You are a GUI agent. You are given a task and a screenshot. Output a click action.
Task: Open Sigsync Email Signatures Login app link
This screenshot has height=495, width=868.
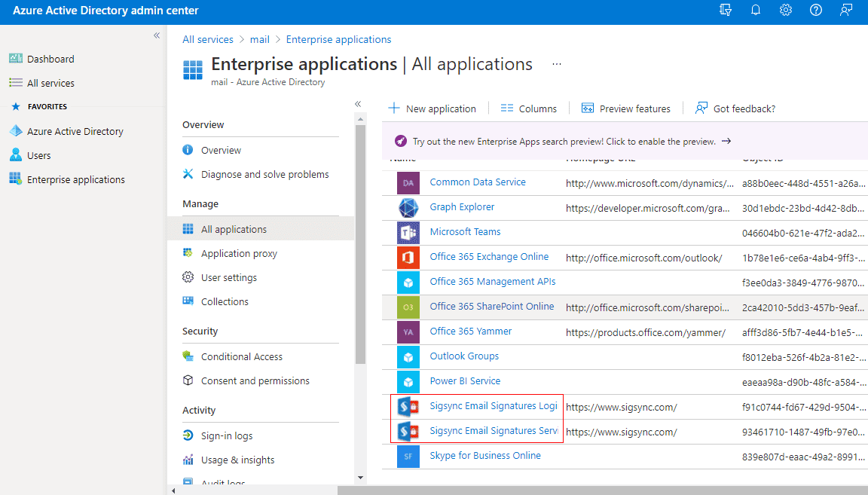point(494,406)
